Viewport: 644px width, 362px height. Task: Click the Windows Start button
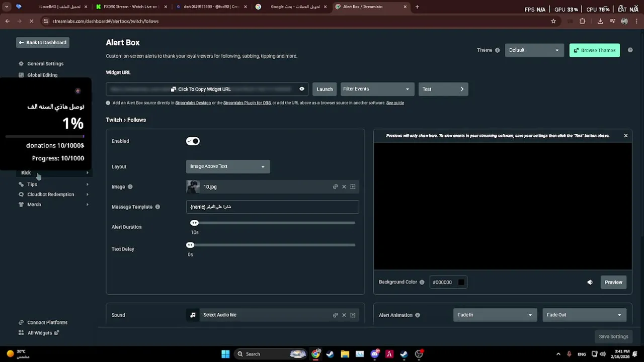pos(225,354)
